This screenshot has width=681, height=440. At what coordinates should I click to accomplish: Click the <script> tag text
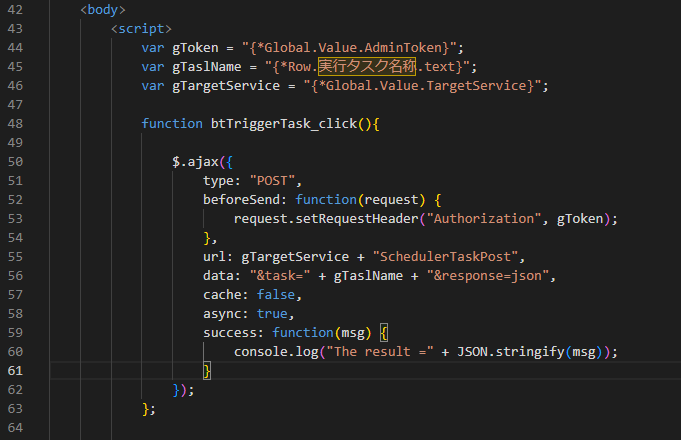[x=141, y=29]
